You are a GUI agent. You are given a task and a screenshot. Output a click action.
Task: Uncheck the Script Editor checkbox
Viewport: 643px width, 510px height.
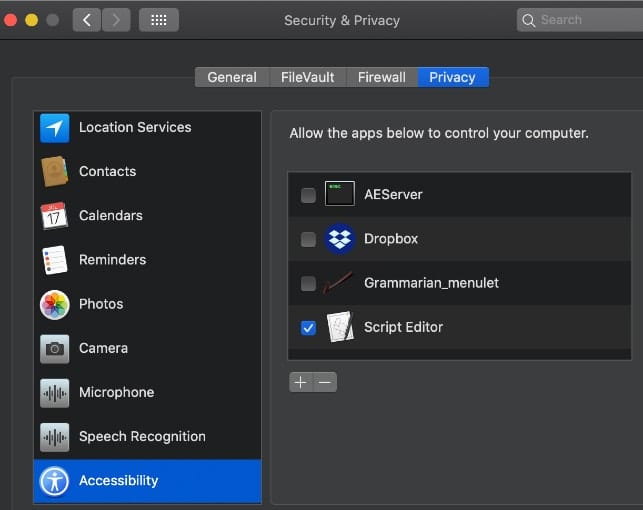[308, 327]
